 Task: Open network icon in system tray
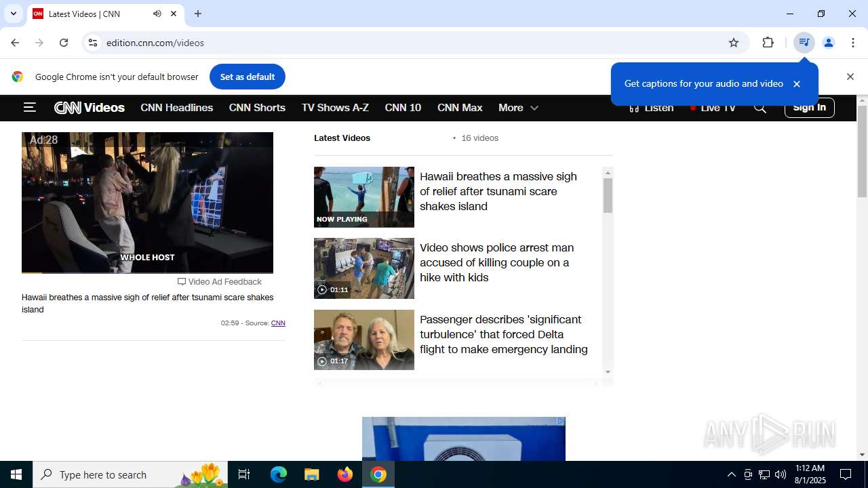pos(764,474)
